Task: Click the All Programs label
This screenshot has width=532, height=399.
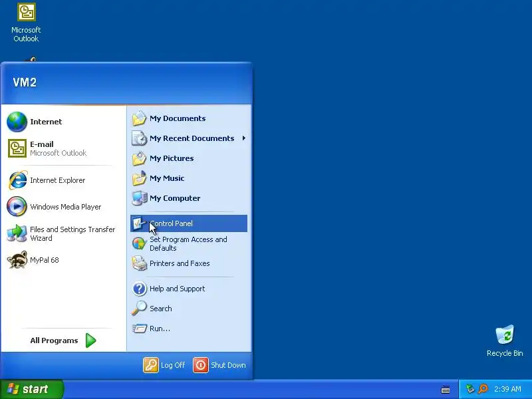Action: click(x=54, y=340)
